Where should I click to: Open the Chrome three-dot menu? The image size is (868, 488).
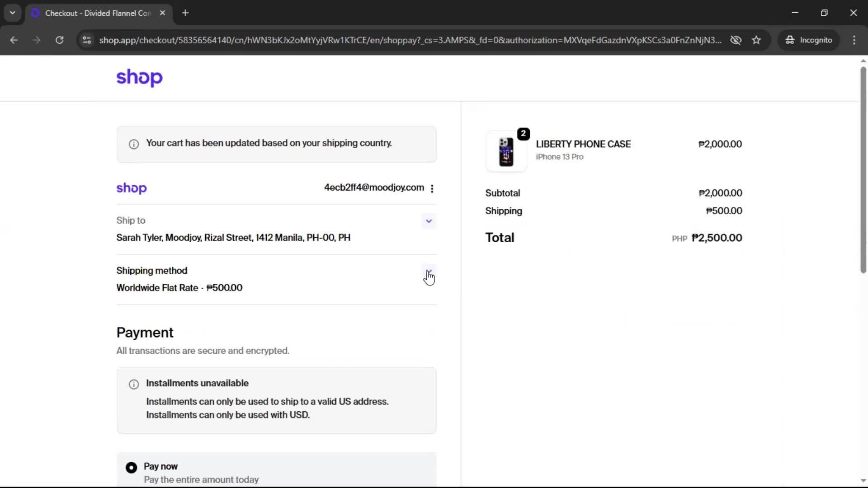pos(854,40)
